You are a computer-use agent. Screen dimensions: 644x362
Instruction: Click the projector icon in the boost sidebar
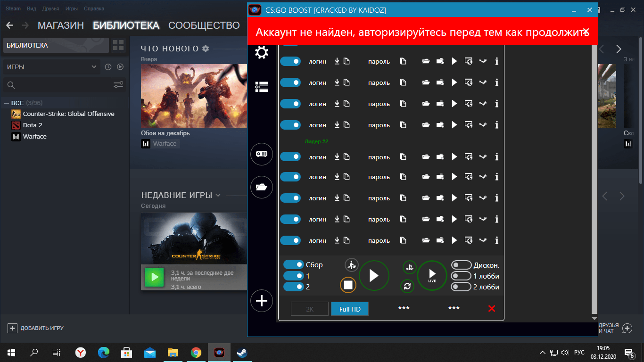262,154
